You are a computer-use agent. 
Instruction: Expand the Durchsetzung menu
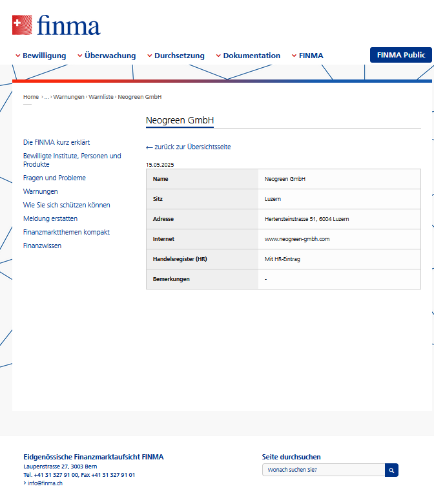176,56
